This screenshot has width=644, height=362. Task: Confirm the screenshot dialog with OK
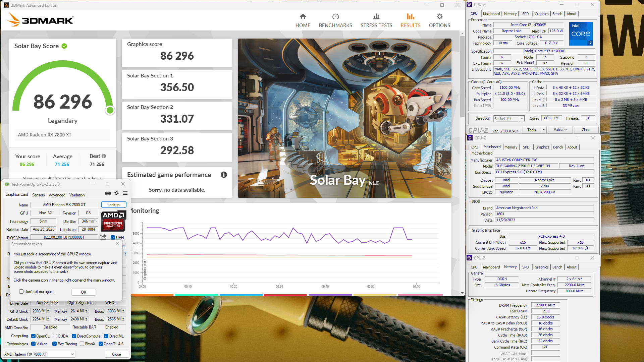[x=84, y=292]
